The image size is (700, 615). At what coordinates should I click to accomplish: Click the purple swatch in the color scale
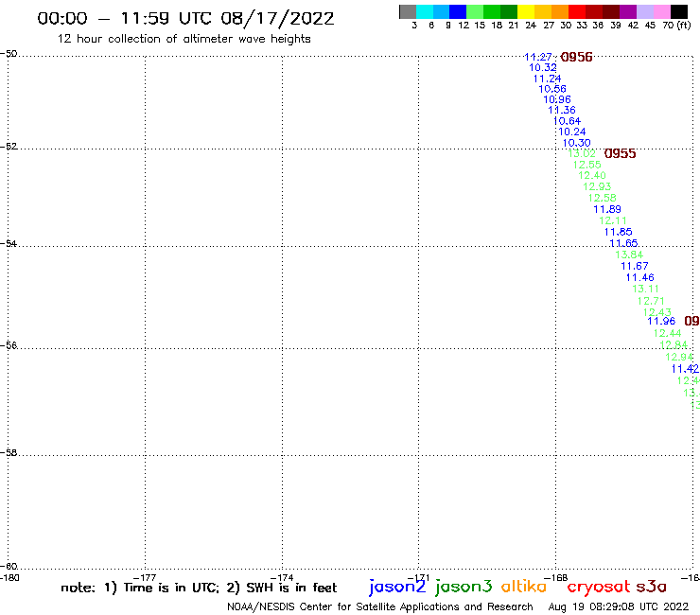pyautogui.click(x=628, y=11)
